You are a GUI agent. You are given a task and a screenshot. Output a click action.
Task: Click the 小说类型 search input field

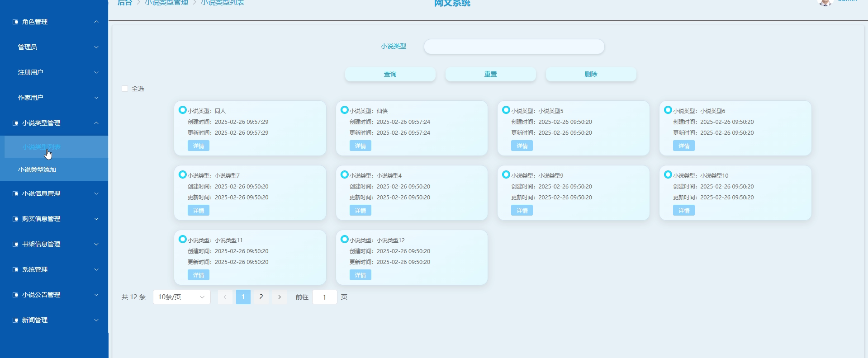[x=514, y=47]
